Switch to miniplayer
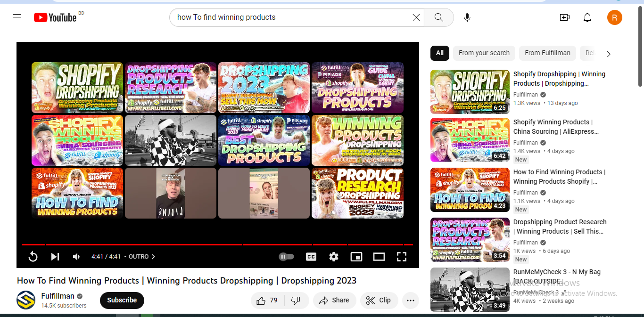Image resolution: width=644 pixels, height=317 pixels. pos(356,257)
